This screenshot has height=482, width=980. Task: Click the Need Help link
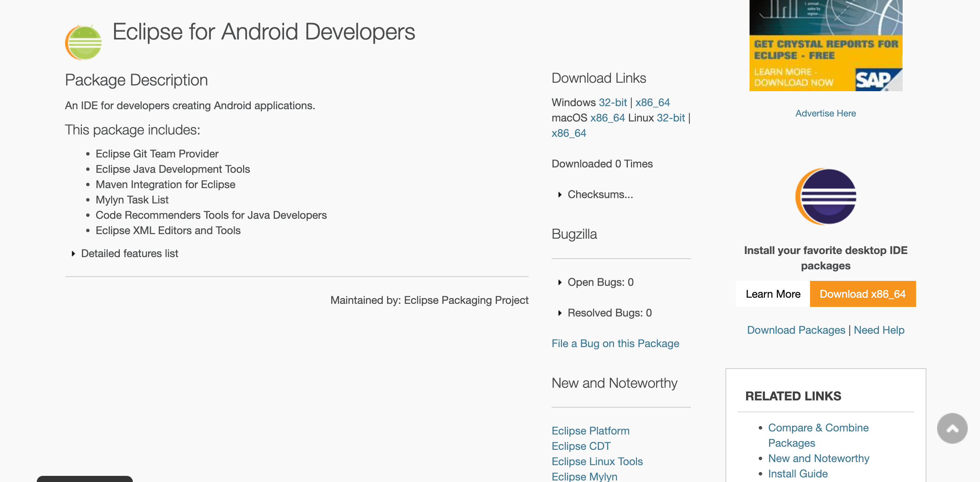879,330
